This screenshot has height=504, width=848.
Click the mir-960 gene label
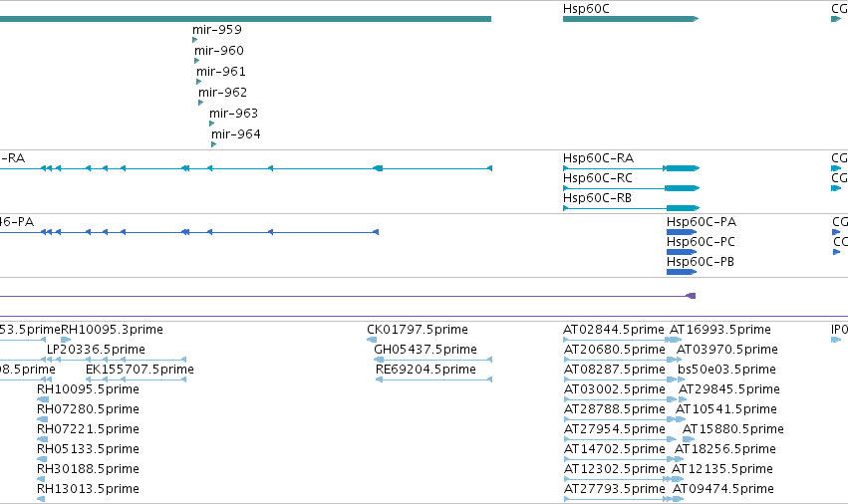(219, 51)
